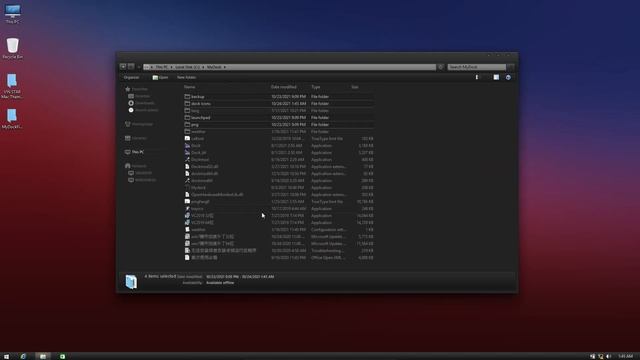The width and height of the screenshot is (640, 360).
Task: Click the network icon in system tray
Action: point(600,356)
